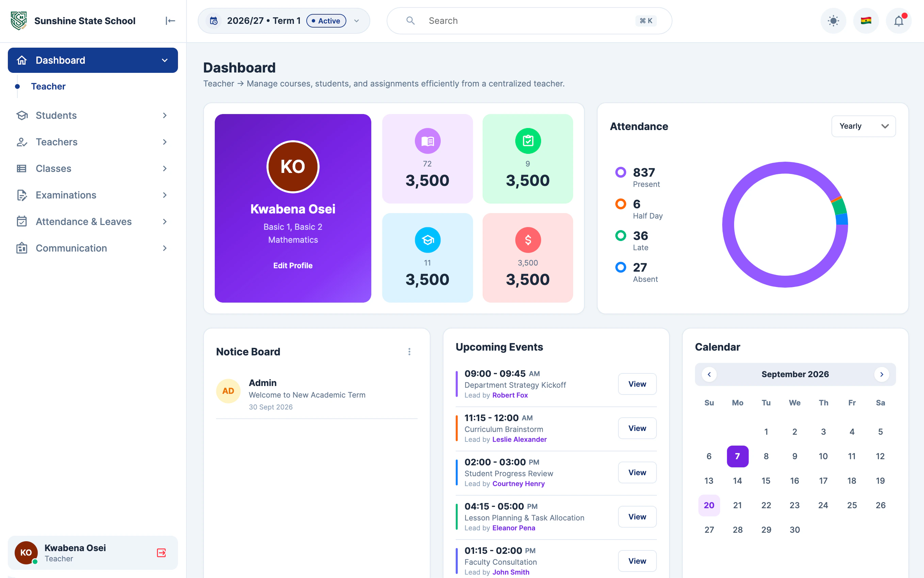View the Lesson Planning & Task Allocation event
Image resolution: width=924 pixels, height=578 pixels.
637,517
